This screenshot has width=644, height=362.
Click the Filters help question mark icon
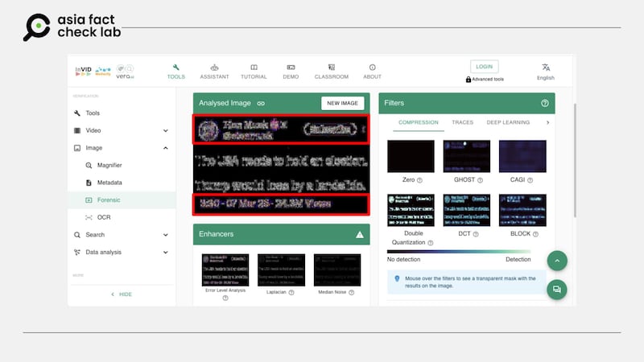[545, 103]
